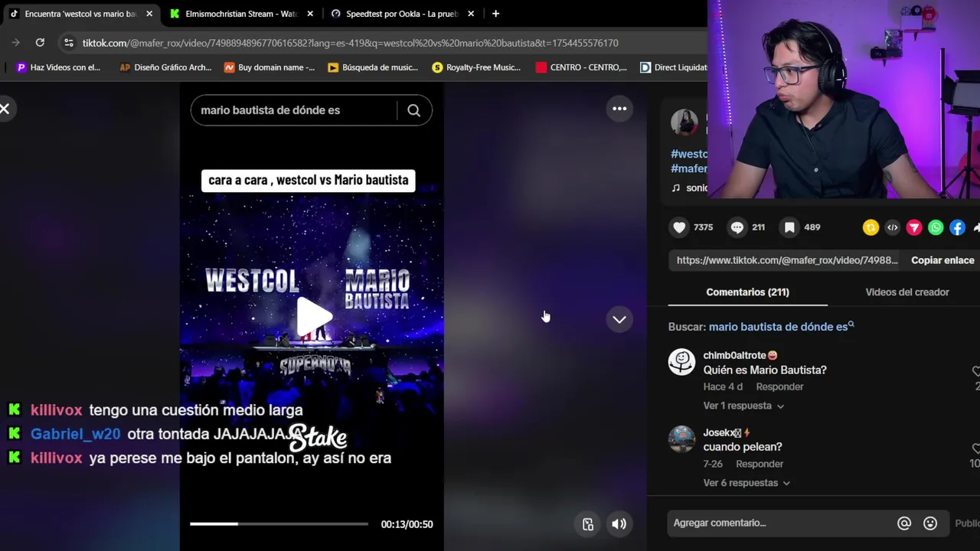Close the Elmismochristian Stream tab
Screen dimensions: 980x551
(310, 14)
